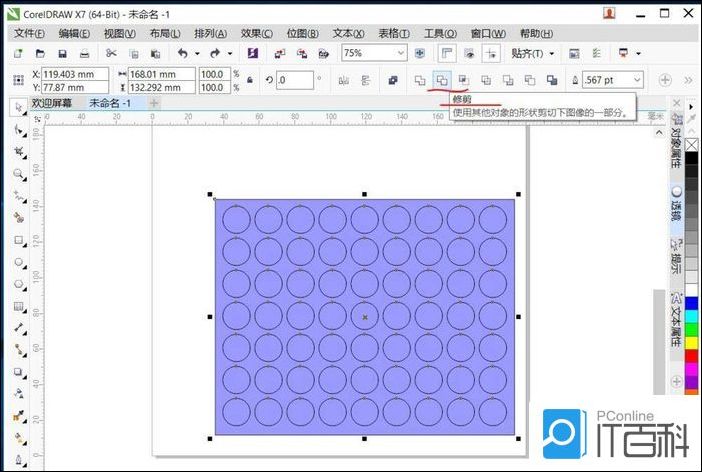Open the zoom level 75% dropdown

point(399,53)
